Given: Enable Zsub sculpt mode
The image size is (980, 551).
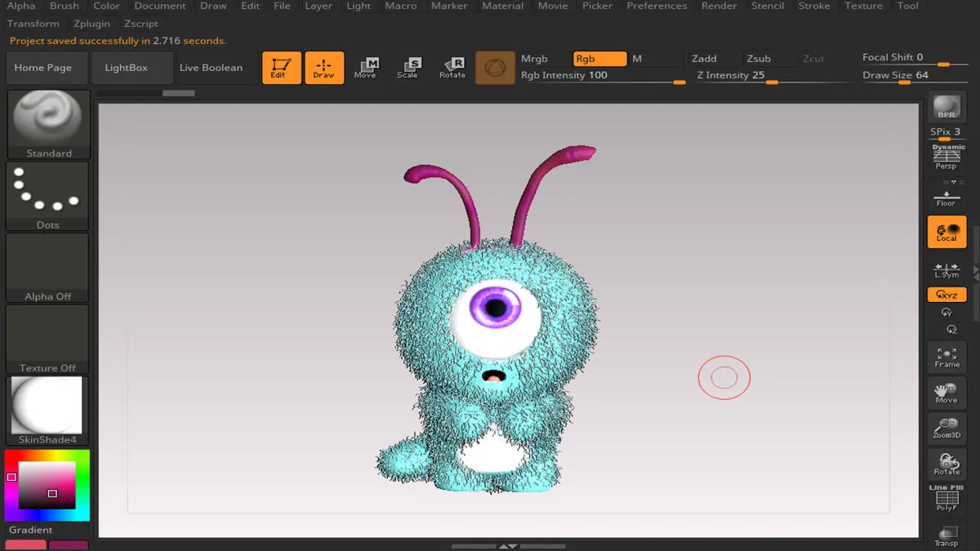Looking at the screenshot, I should point(769,59).
